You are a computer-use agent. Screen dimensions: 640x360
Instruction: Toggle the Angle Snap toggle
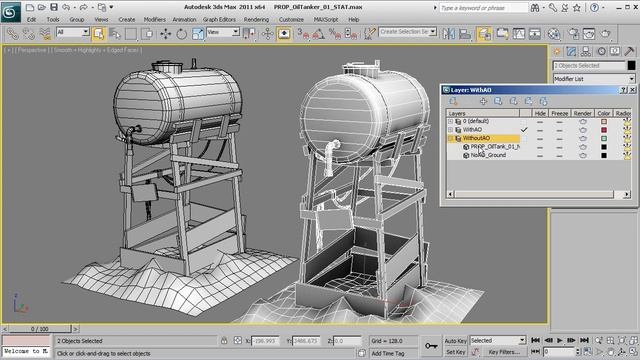point(319,34)
